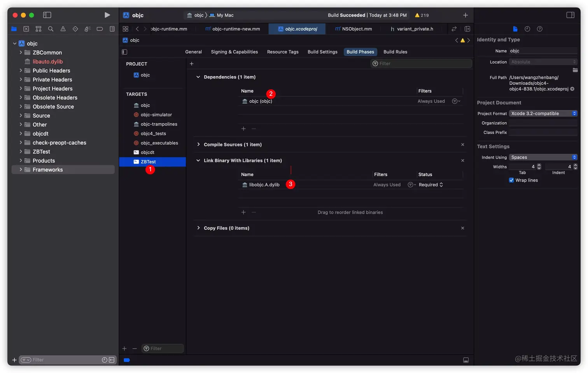Increase the Tab width stepper
This screenshot has height=373, width=588.
click(539, 165)
